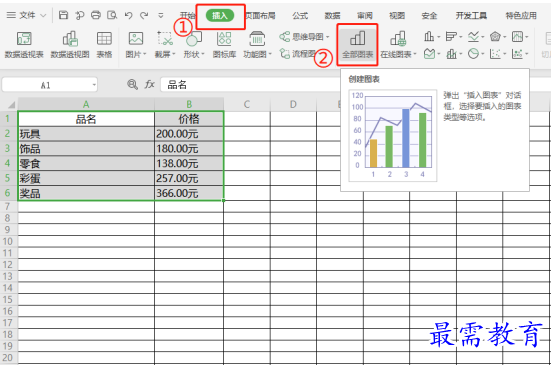This screenshot has width=551, height=366.
Task: Select column C header
Action: pos(247,104)
